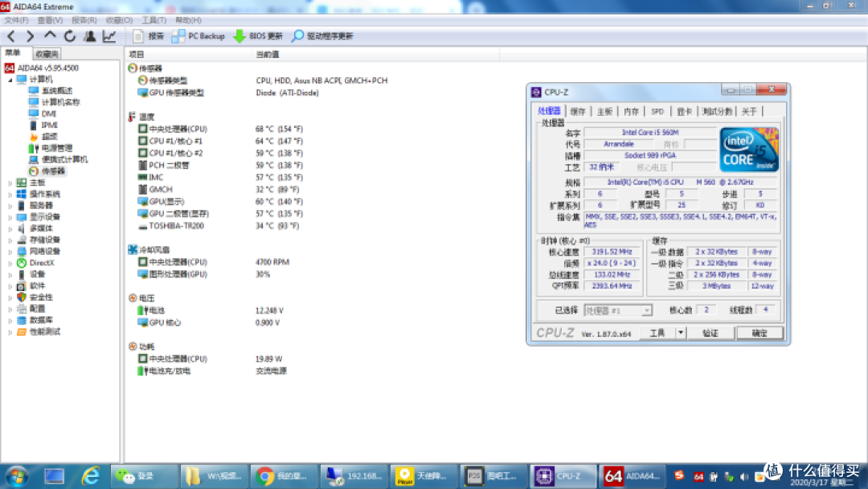The width and height of the screenshot is (868, 489).
Task: Launch Internet Explorer from the taskbar
Action: [x=90, y=476]
